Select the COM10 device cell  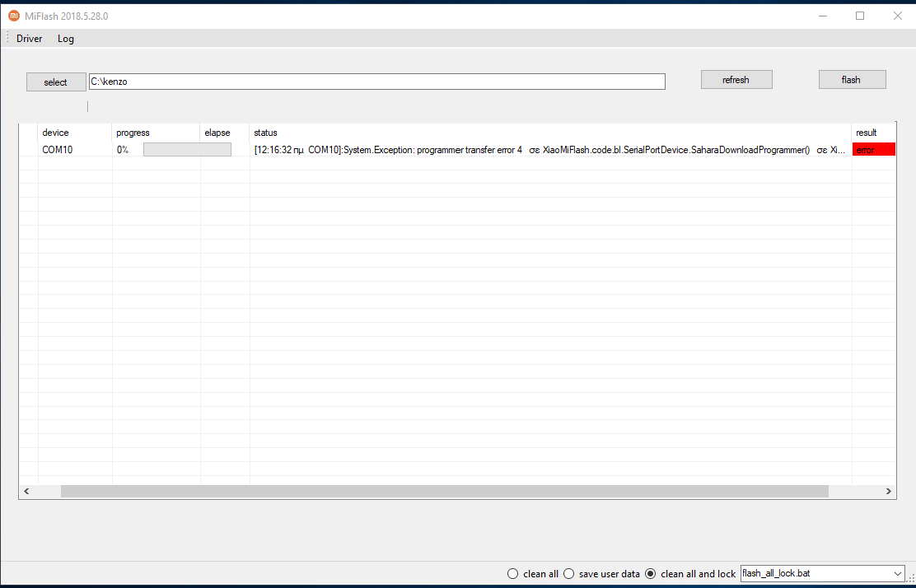tap(75, 150)
